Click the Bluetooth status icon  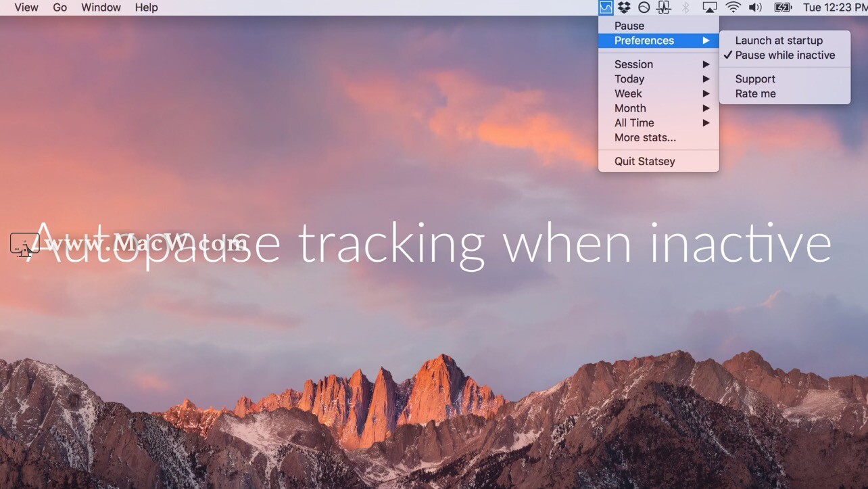coord(685,7)
